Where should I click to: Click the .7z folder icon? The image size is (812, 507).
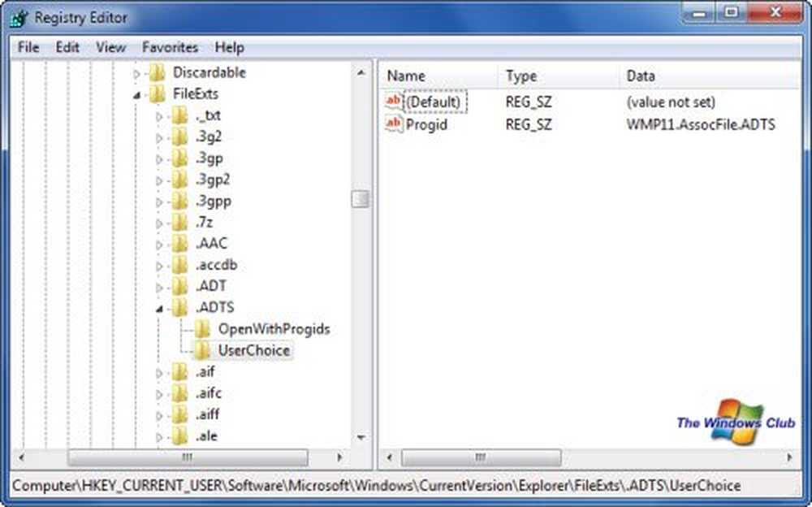click(x=180, y=222)
